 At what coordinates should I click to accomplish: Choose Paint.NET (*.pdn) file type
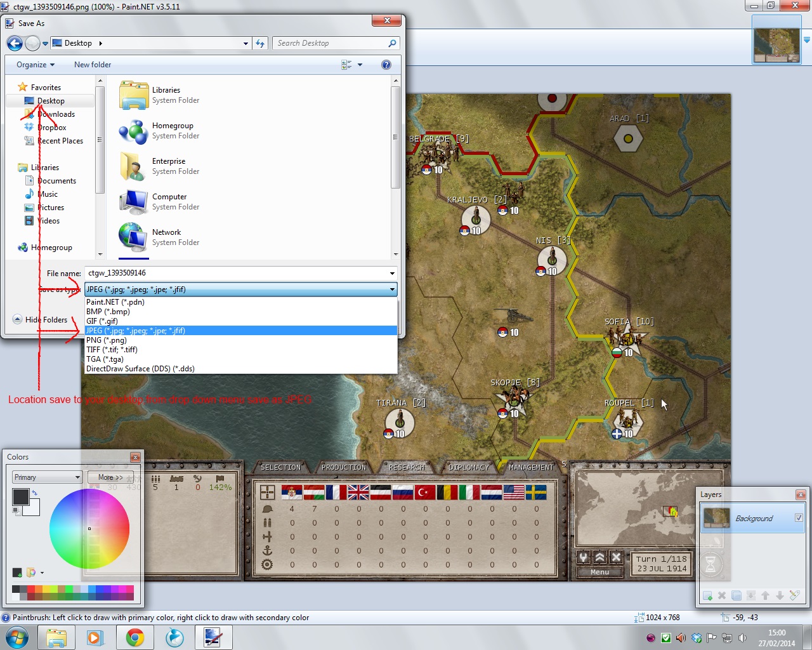point(241,302)
